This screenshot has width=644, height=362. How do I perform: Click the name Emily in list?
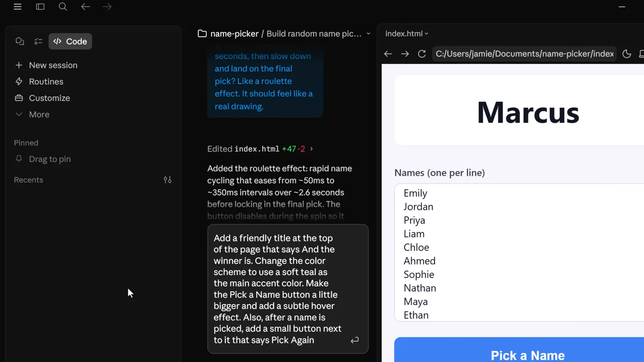[415, 193]
